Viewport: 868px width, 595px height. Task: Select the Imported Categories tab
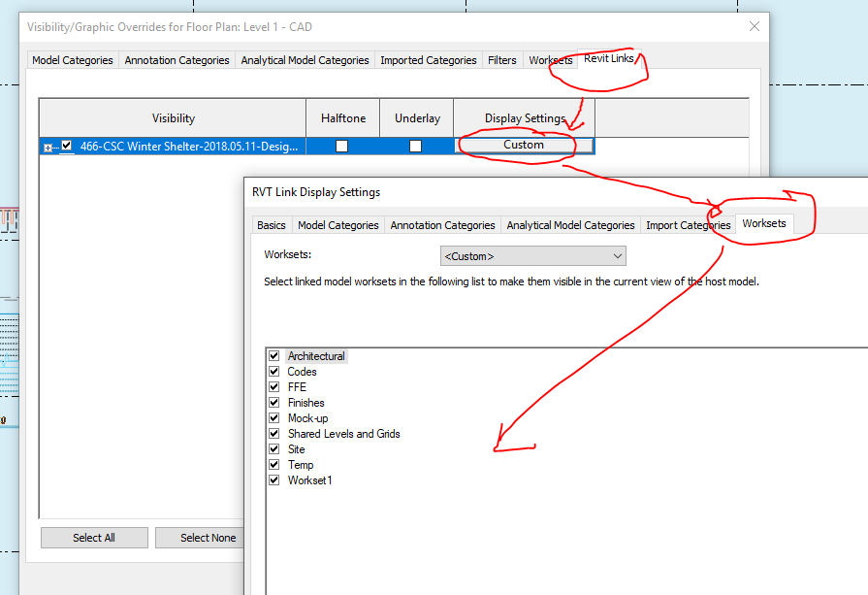pos(429,60)
